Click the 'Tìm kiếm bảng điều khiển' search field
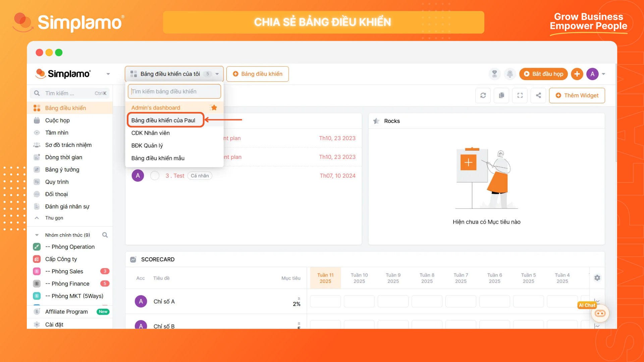The width and height of the screenshot is (644, 362). click(174, 92)
